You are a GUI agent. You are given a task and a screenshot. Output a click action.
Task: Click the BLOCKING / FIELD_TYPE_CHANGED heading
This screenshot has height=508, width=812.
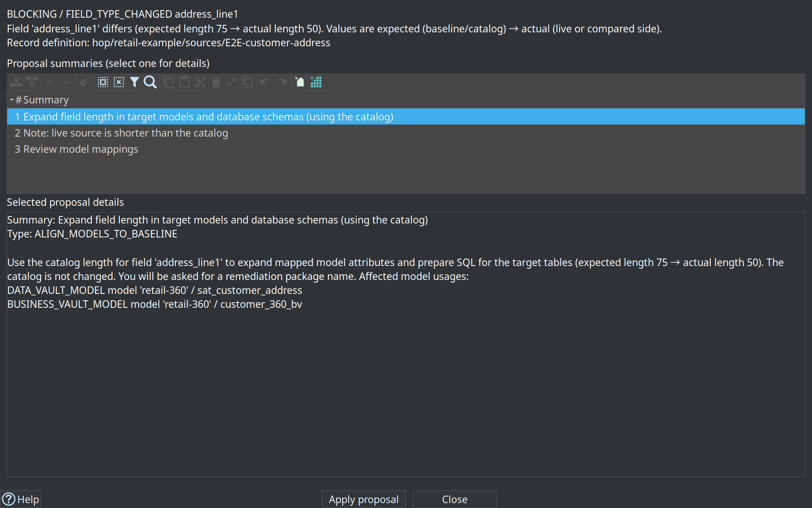click(123, 14)
